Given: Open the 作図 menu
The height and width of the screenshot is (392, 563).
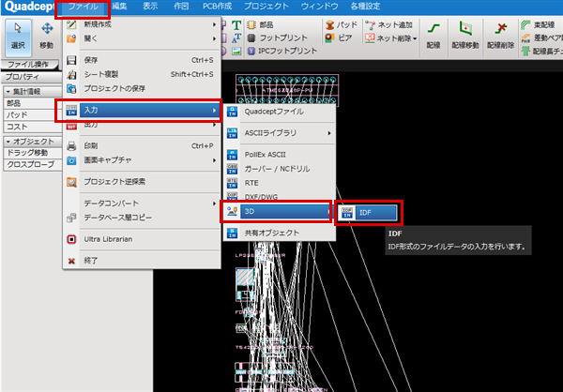Looking at the screenshot, I should coord(181,7).
